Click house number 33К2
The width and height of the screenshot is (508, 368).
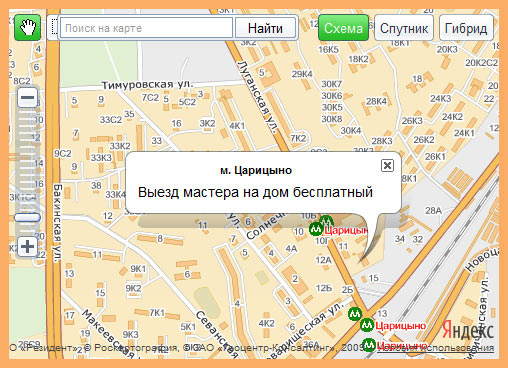[x=120, y=146]
